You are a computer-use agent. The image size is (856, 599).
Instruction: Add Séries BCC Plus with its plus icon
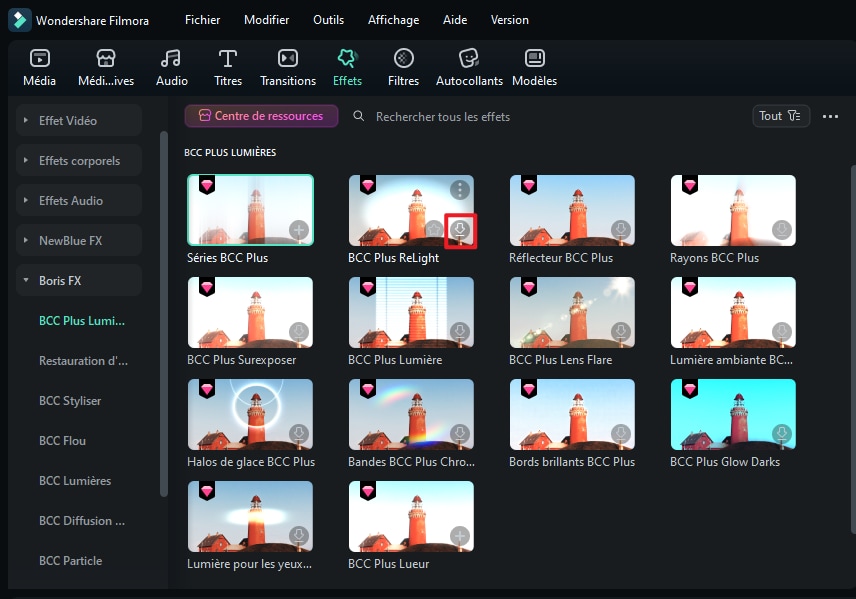[x=299, y=230]
